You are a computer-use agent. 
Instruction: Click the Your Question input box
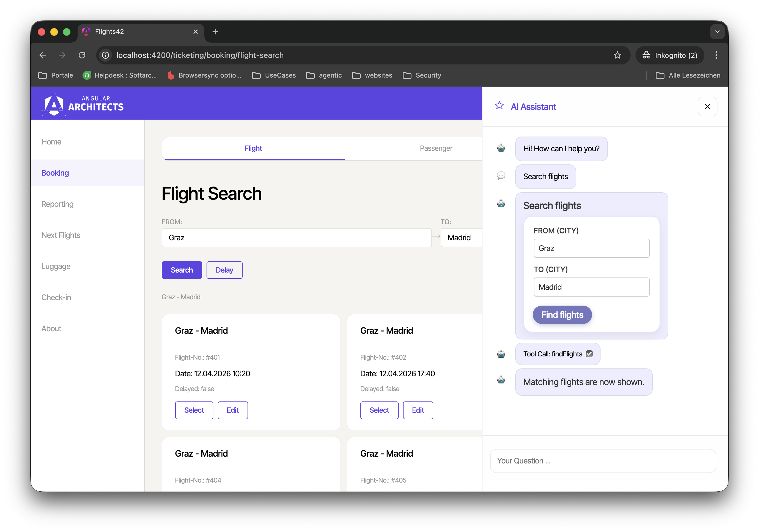603,461
